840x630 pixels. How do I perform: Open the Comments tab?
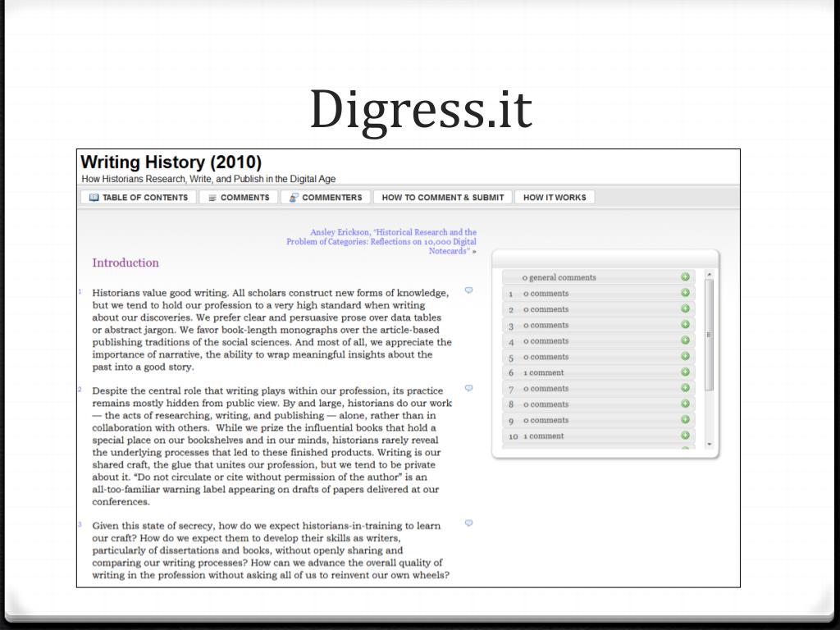point(239,197)
